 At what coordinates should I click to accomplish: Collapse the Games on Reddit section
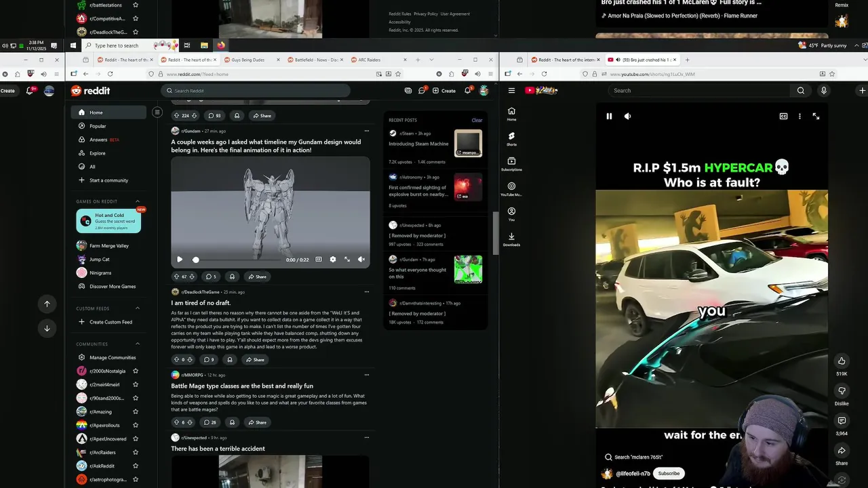pyautogui.click(x=138, y=201)
